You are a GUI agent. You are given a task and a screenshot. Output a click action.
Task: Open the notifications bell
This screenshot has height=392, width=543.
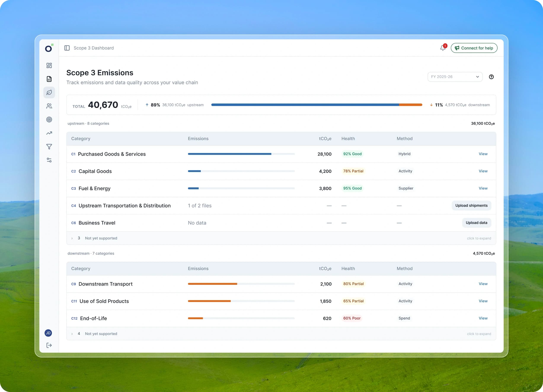tap(443, 48)
